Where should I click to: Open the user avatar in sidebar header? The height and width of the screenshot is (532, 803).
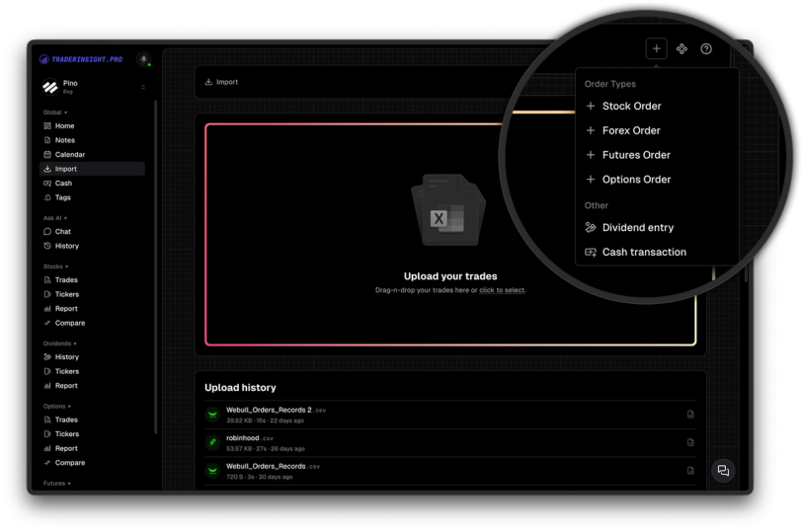point(144,59)
